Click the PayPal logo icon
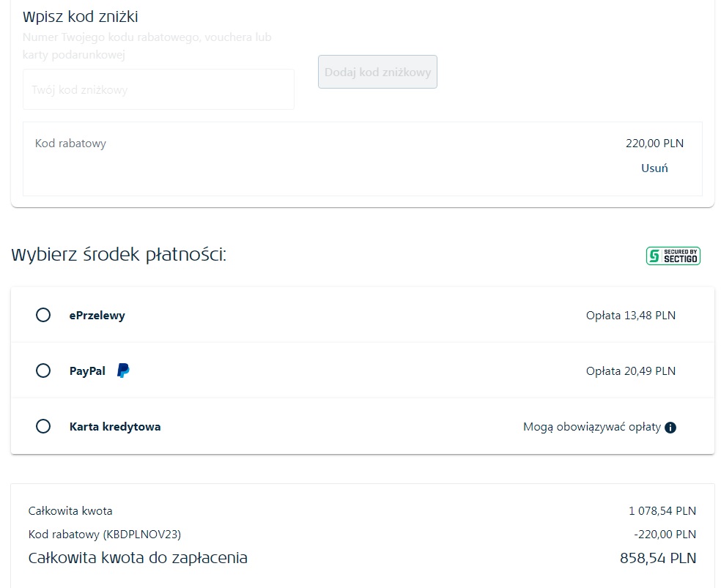The image size is (721, 588). tap(123, 371)
